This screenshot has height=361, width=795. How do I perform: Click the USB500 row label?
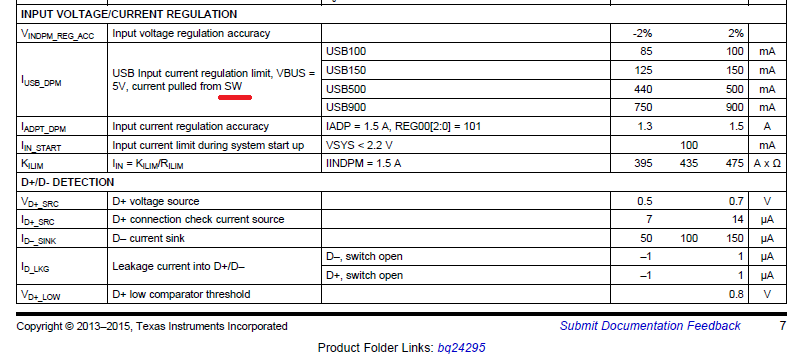tap(346, 89)
